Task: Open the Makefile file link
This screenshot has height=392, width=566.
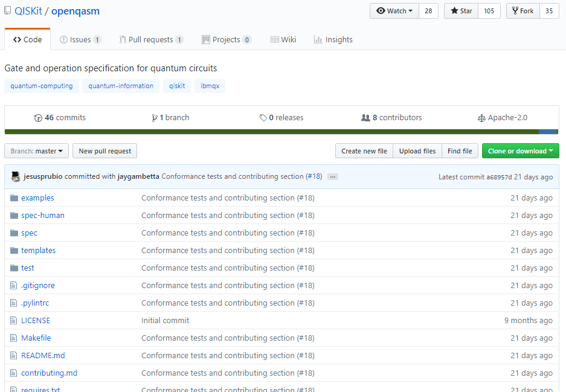Action: (x=36, y=338)
